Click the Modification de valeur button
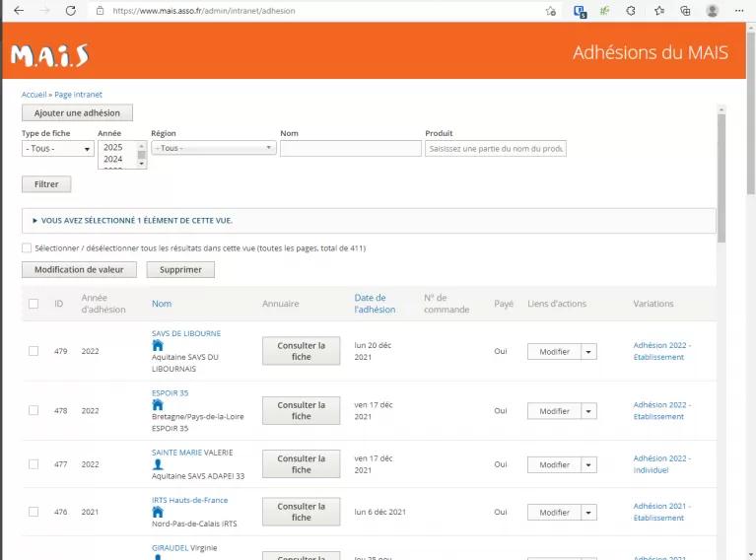The height and width of the screenshot is (560, 756). coord(79,269)
